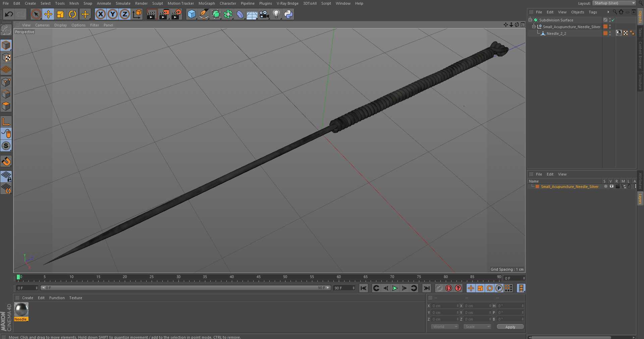The width and height of the screenshot is (644, 339).
Task: Click the start frame 0 F field
Action: [x=27, y=288]
